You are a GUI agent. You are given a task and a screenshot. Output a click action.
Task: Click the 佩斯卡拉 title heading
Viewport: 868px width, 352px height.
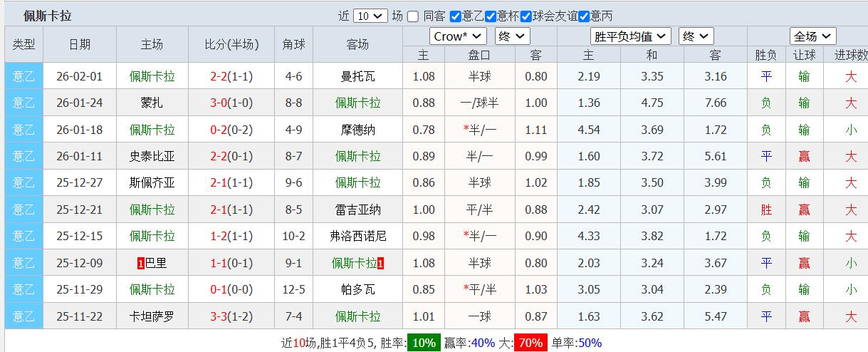47,16
